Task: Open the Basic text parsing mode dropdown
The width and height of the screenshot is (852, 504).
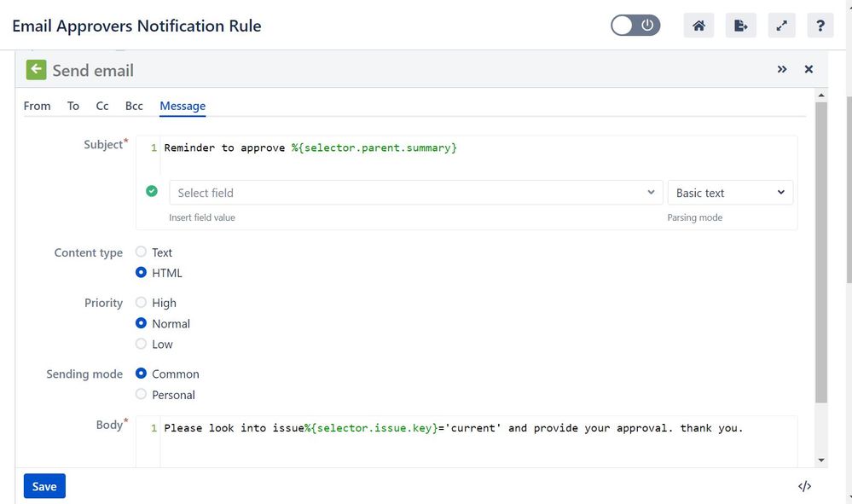Action: (730, 193)
